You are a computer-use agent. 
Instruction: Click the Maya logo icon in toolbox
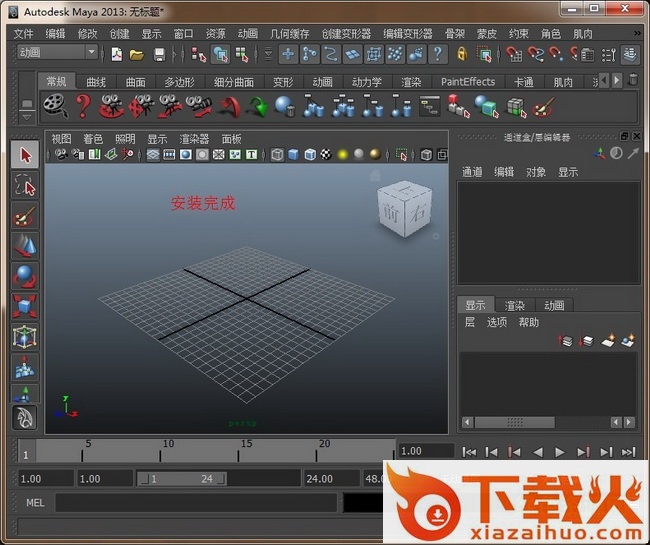[25, 417]
